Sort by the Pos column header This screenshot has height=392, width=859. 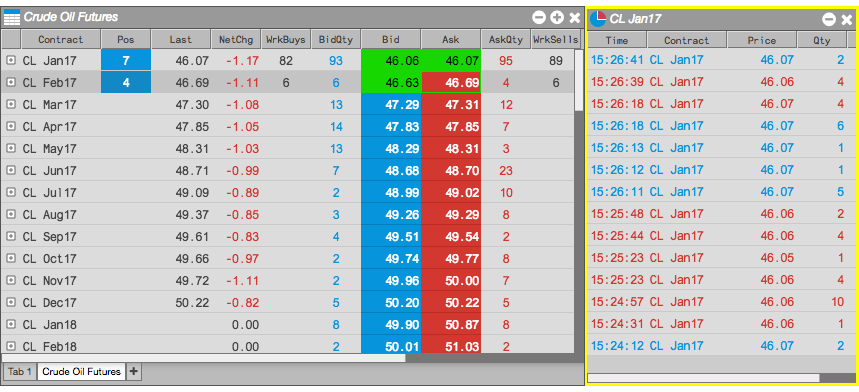(125, 39)
